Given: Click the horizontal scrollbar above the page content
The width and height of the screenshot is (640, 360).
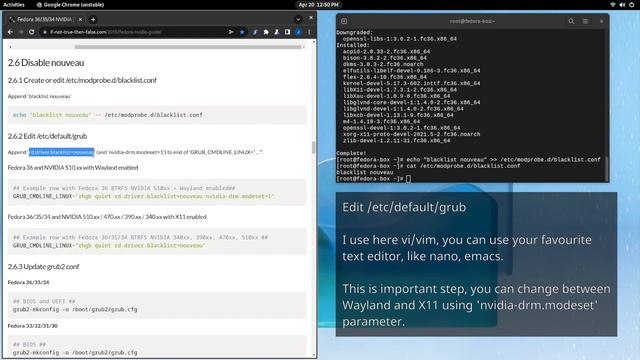Looking at the screenshot, I should (x=188, y=47).
